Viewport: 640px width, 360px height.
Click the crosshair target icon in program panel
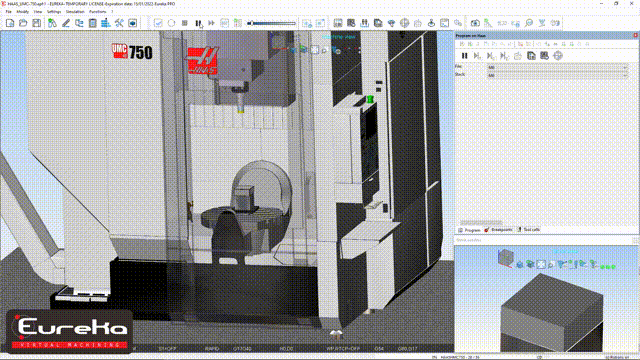[x=558, y=56]
